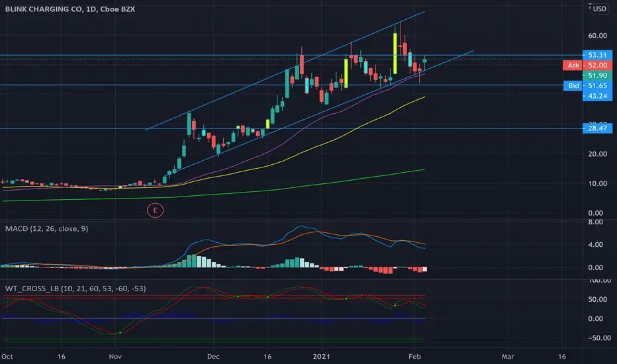Screen dimensions: 617x364
Task: Click the Feb label on time axis
Action: coord(414,357)
